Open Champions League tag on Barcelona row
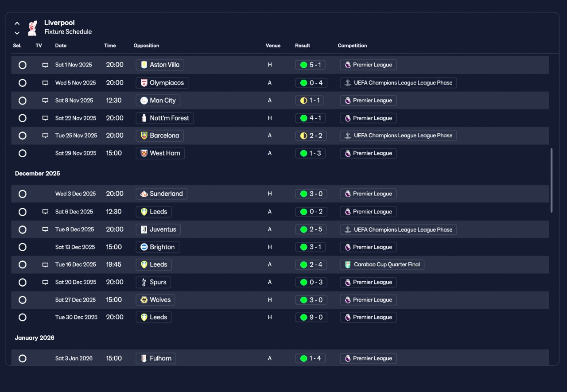The image size is (567, 392). (398, 136)
